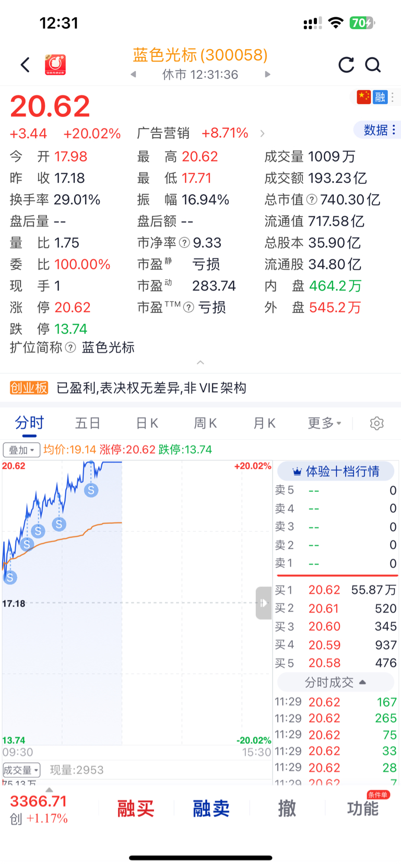Open the search magnifier
The image size is (401, 868).
click(373, 65)
